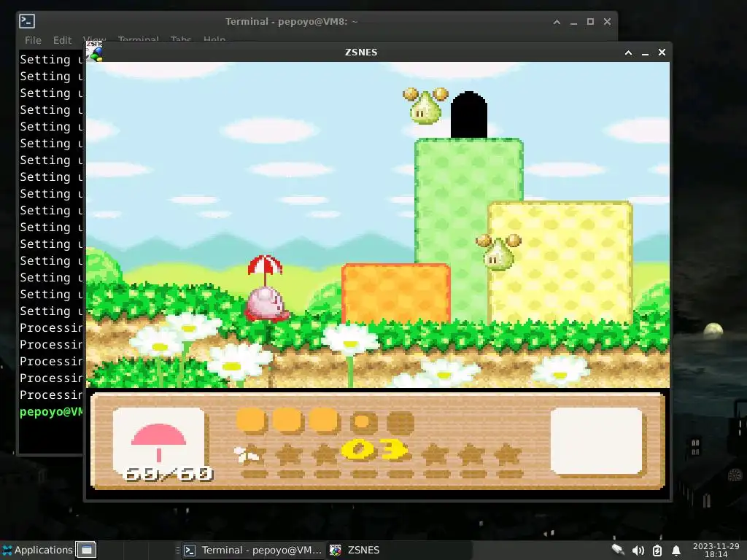Minimize the ZSNES window
Image resolution: width=747 pixels, height=560 pixels.
coord(645,52)
